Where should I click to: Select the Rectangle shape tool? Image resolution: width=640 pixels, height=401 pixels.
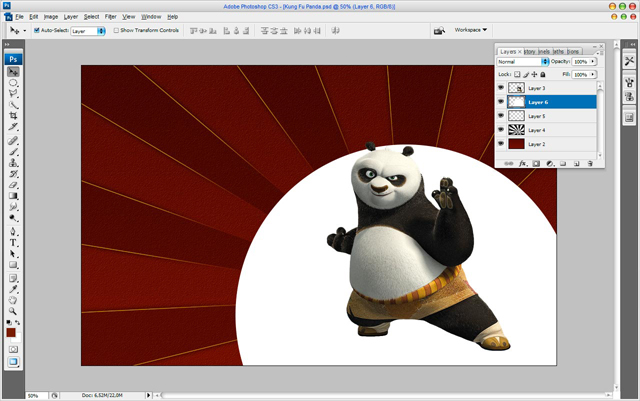tap(13, 265)
